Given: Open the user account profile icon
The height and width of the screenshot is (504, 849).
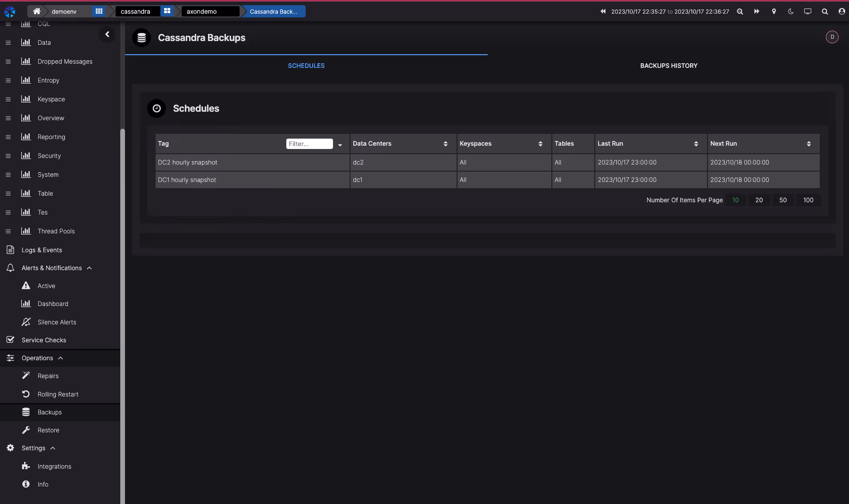Looking at the screenshot, I should pyautogui.click(x=841, y=11).
